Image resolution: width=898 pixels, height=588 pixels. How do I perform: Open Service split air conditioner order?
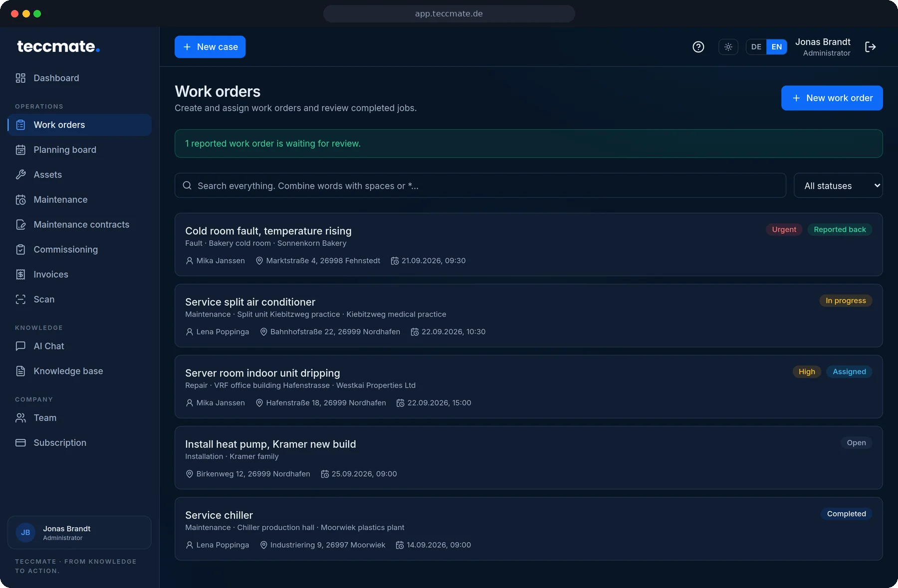529,316
